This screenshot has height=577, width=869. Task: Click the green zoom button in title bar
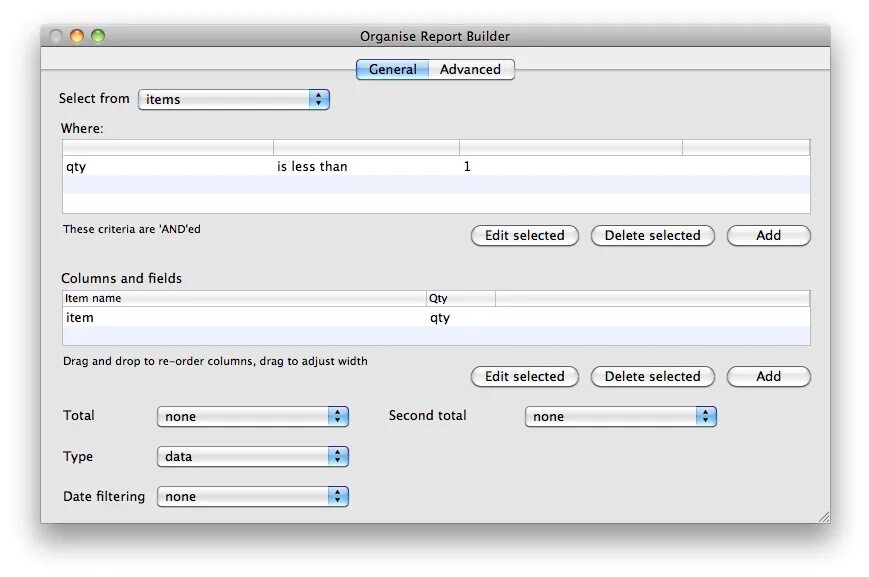point(97,34)
